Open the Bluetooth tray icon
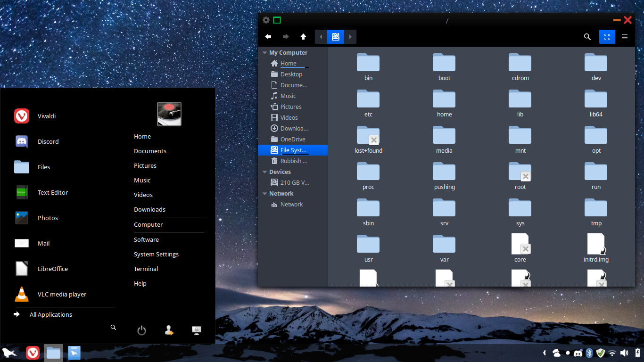This screenshot has height=362, width=644. pos(589,353)
